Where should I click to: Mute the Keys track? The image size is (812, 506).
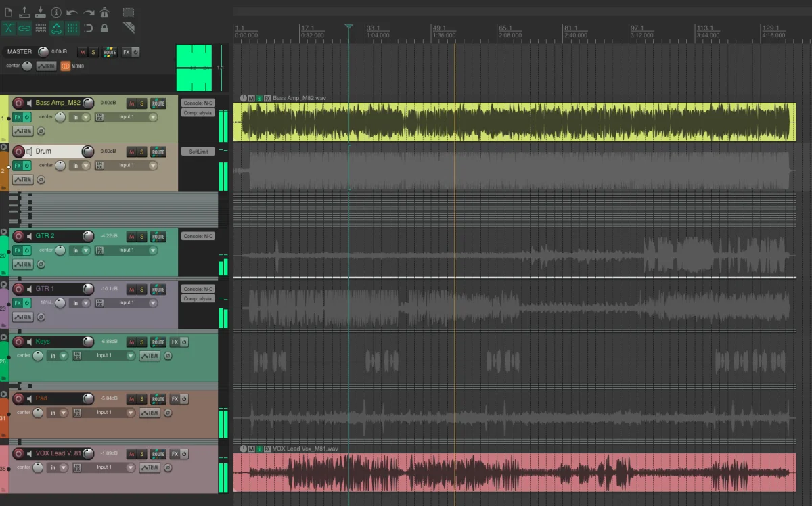tap(131, 342)
